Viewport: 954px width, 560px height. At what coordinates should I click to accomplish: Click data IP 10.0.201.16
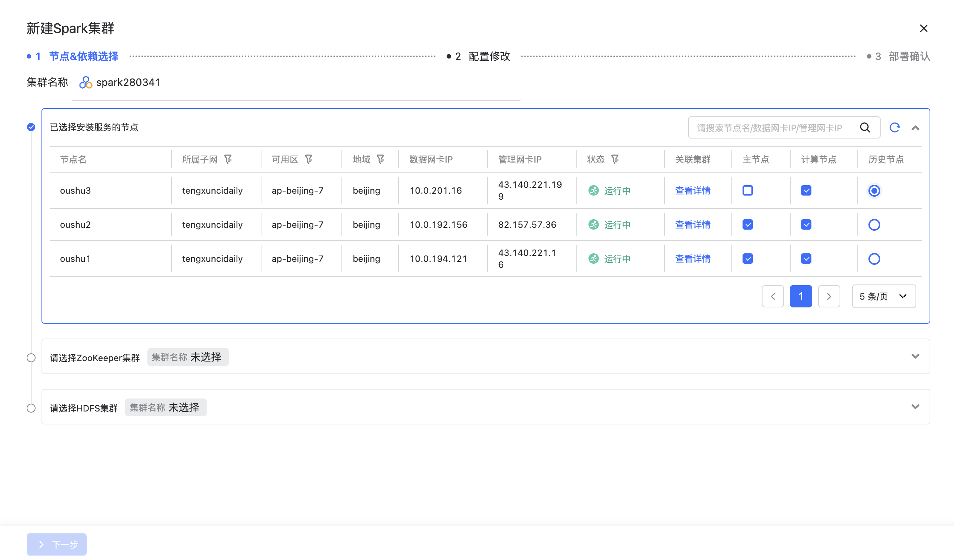pos(436,190)
